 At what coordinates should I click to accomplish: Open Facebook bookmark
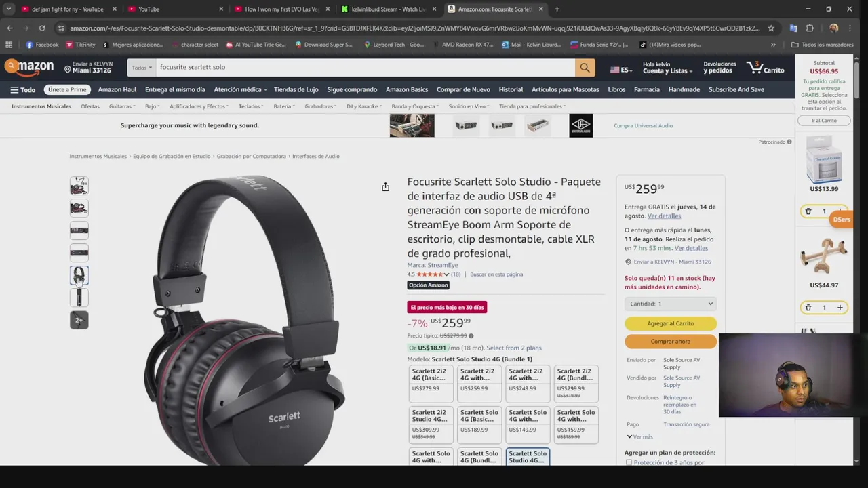pyautogui.click(x=42, y=45)
